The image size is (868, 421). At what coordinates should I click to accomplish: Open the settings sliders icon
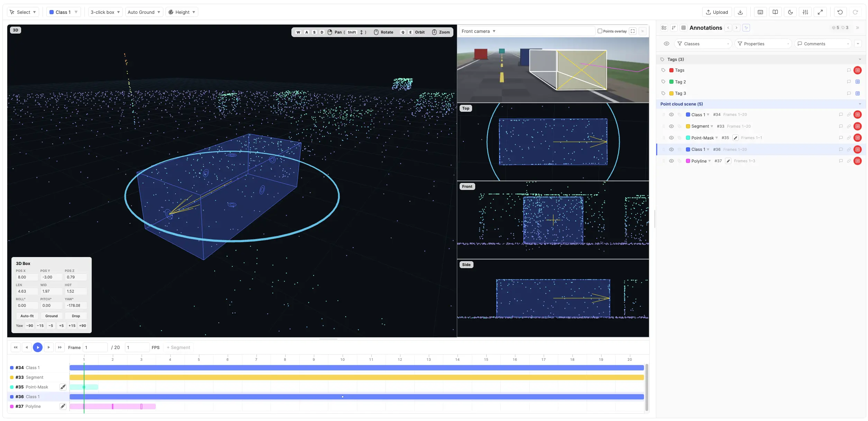[x=805, y=12]
